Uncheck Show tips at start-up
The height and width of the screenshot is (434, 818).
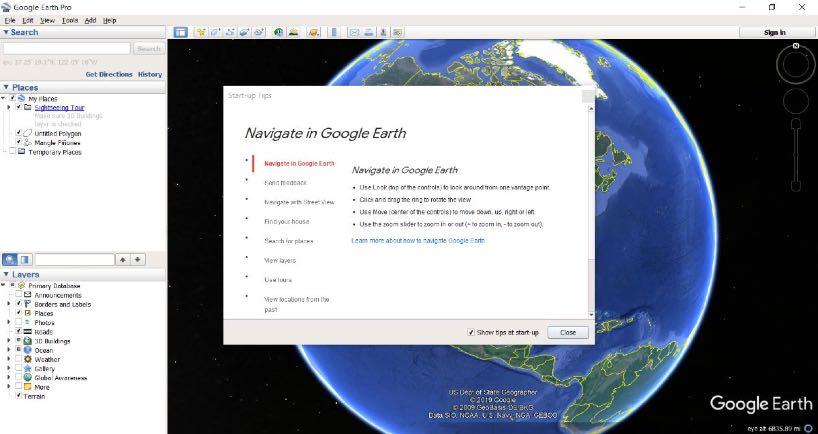coord(471,332)
